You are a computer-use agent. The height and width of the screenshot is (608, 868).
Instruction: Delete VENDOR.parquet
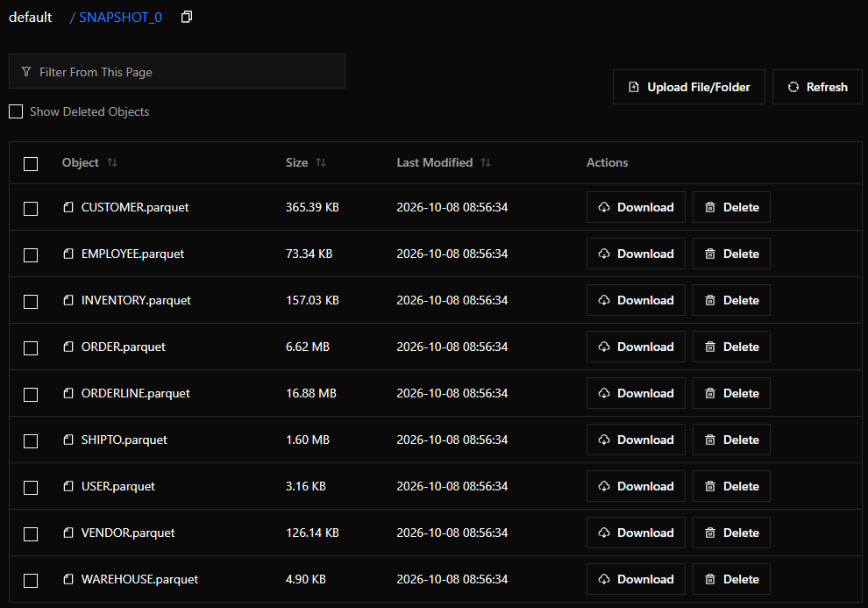731,533
